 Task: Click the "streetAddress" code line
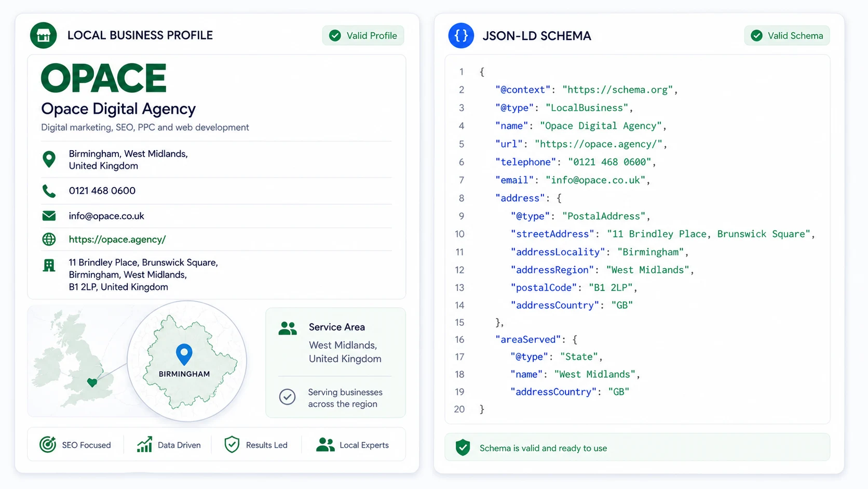click(x=663, y=234)
